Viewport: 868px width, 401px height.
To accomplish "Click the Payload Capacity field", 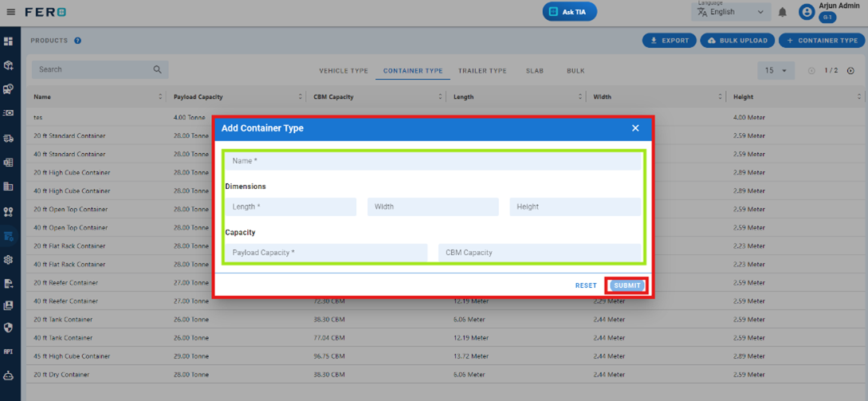I will click(326, 253).
